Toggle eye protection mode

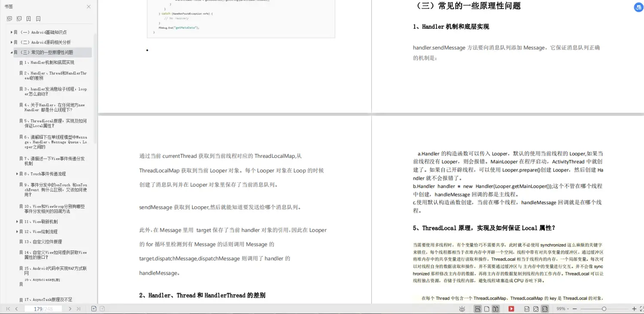tap(462, 309)
